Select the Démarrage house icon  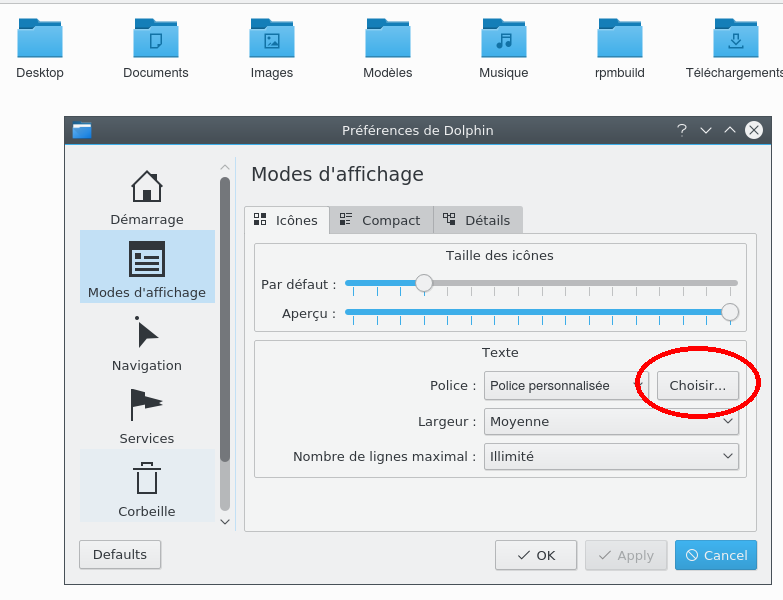147,186
